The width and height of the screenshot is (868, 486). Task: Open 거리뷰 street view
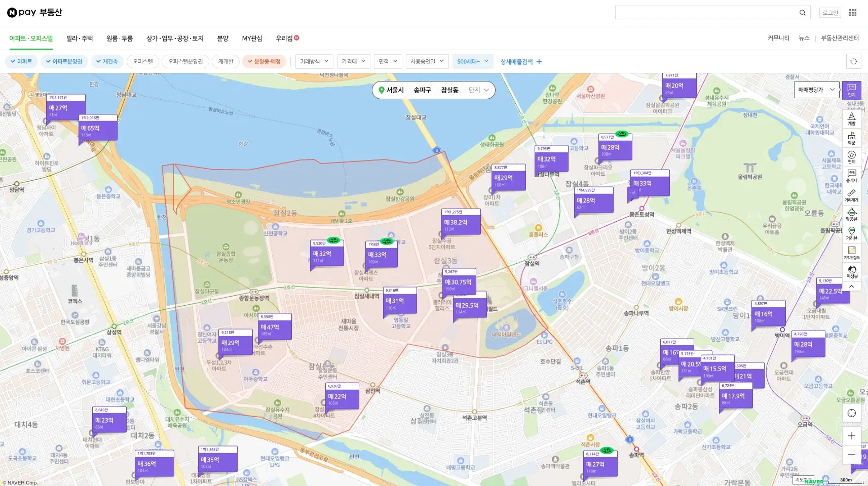pyautogui.click(x=852, y=234)
